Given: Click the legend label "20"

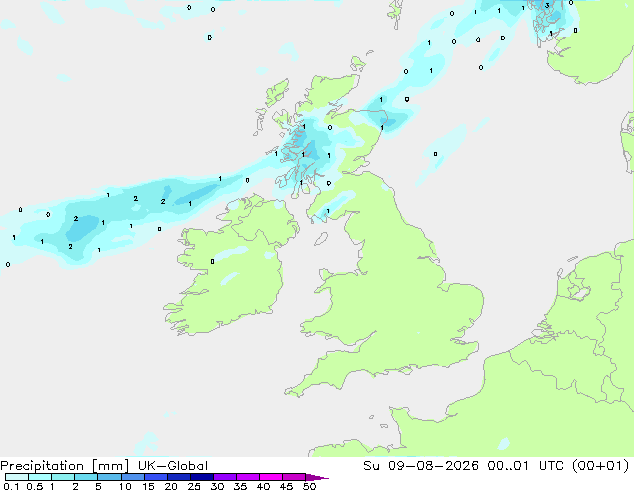Looking at the screenshot, I should [171, 486].
